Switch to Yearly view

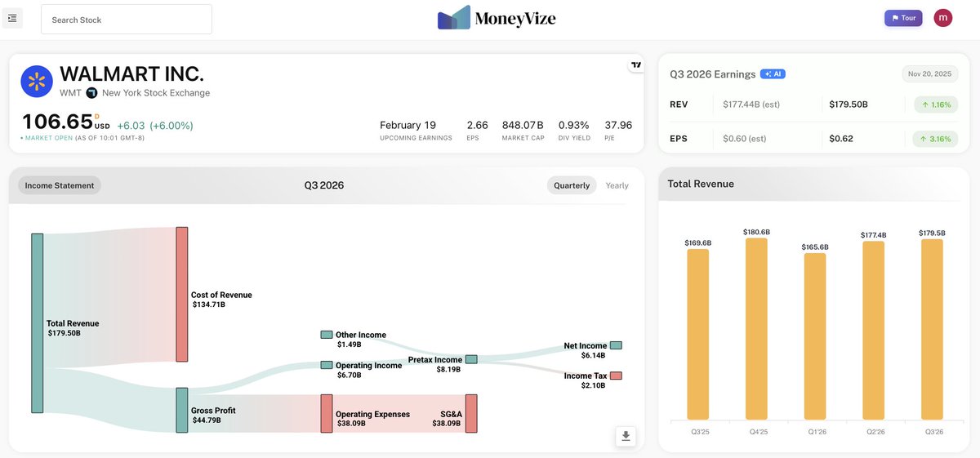click(617, 185)
